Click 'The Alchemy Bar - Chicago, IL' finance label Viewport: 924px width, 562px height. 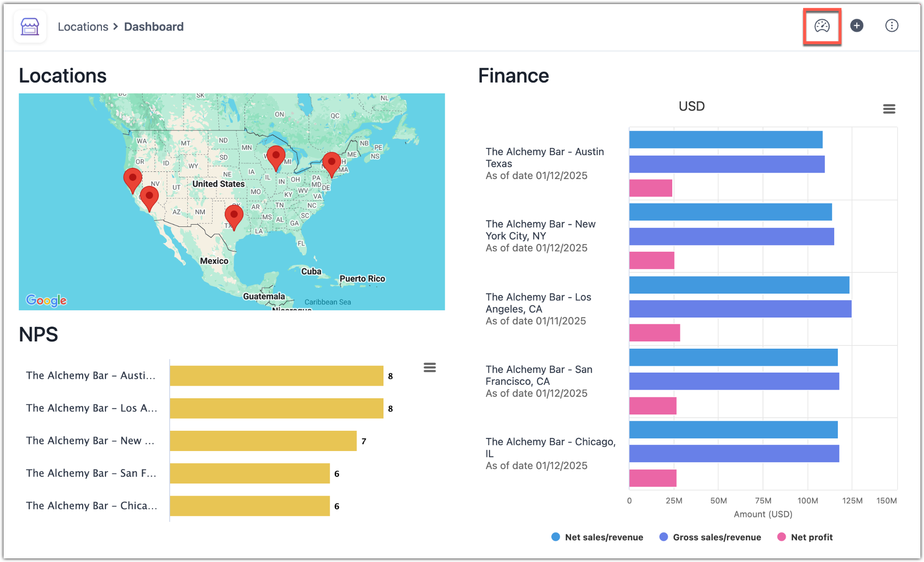551,447
